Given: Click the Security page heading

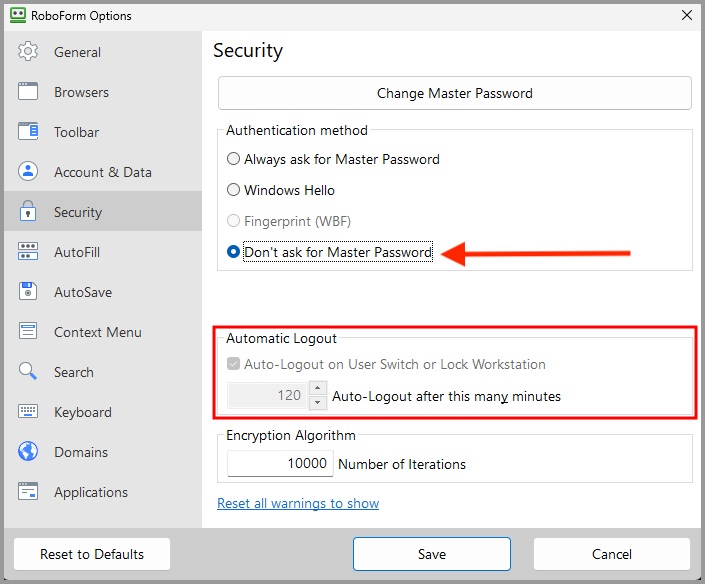Looking at the screenshot, I should click(248, 50).
